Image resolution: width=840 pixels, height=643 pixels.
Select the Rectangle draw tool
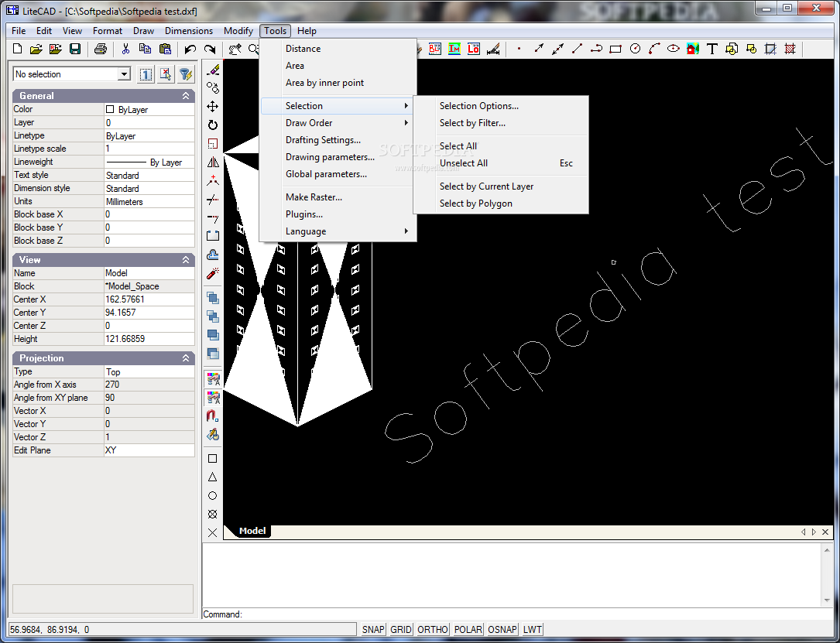pyautogui.click(x=615, y=50)
